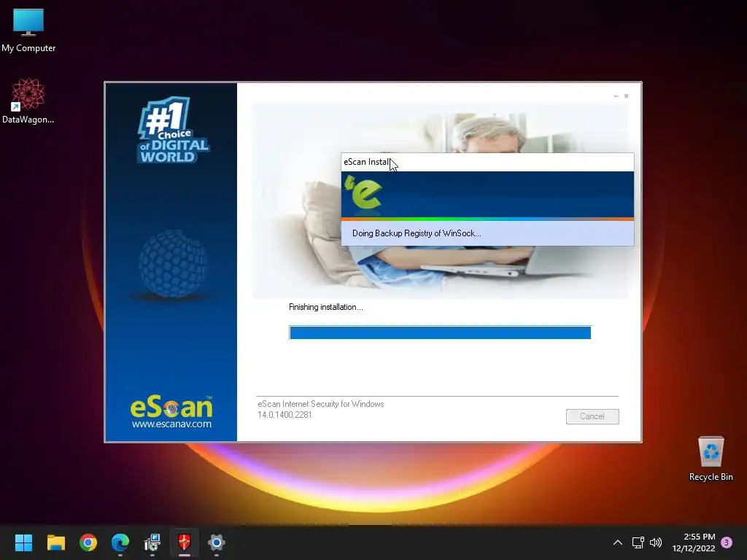This screenshot has width=747, height=560.
Task: Click the blue globe graphic in the sidebar
Action: (173, 264)
